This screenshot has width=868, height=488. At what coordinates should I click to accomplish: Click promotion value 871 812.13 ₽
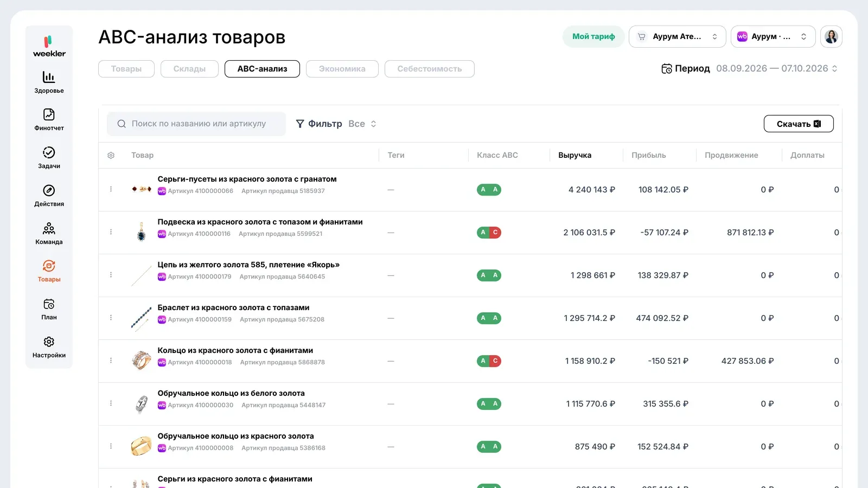tap(750, 233)
